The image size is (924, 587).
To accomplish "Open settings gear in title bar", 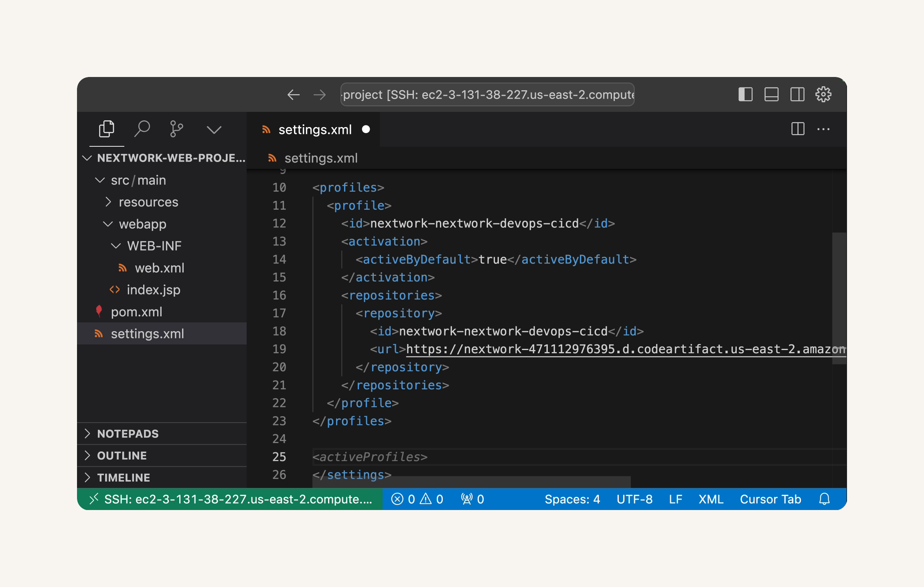I will click(823, 95).
